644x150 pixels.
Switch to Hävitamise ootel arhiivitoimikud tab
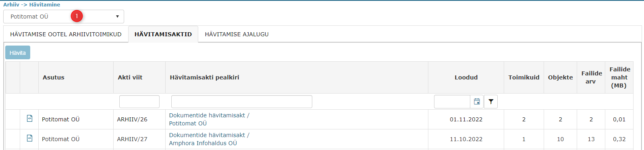click(66, 34)
